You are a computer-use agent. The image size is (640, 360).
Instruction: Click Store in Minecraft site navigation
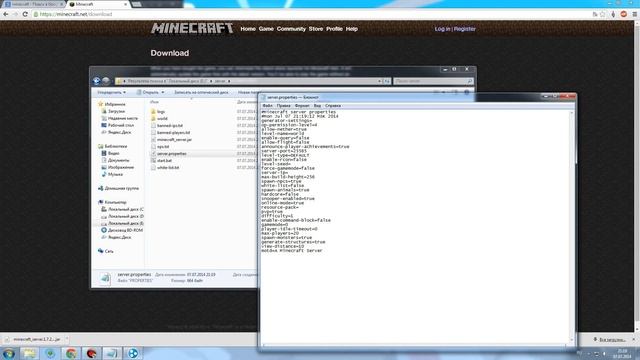tap(316, 29)
